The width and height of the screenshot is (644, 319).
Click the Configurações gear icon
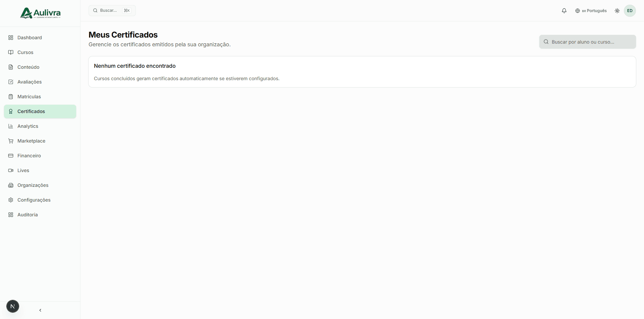click(x=11, y=200)
